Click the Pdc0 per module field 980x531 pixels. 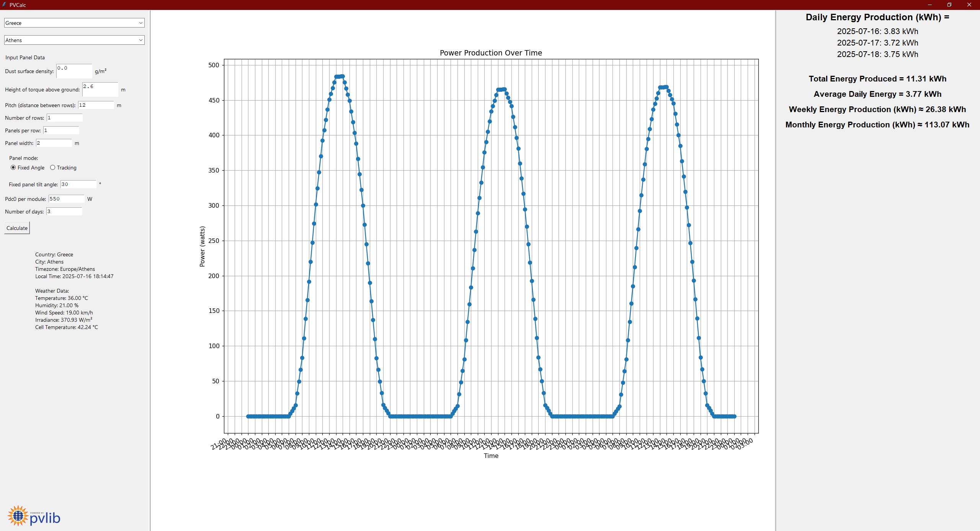[x=66, y=199]
